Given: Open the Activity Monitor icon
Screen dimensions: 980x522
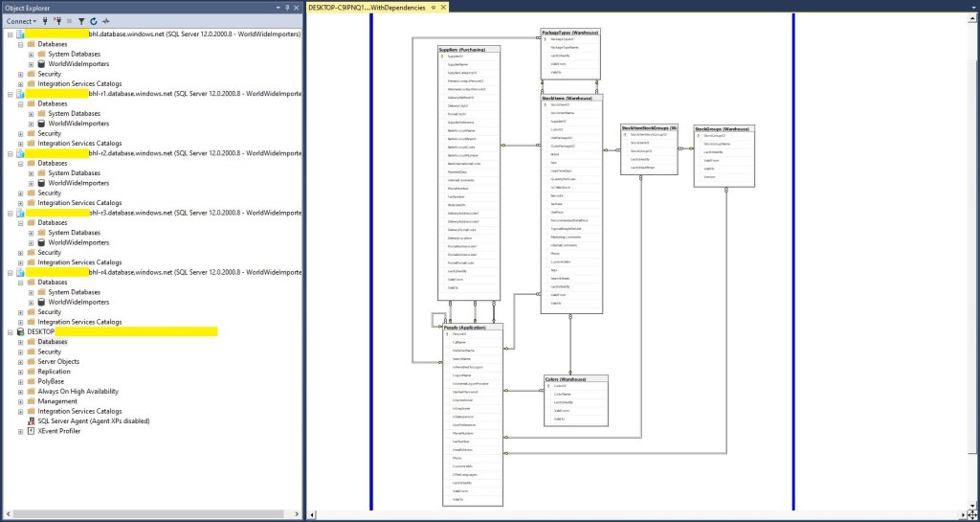Looking at the screenshot, I should (105, 20).
